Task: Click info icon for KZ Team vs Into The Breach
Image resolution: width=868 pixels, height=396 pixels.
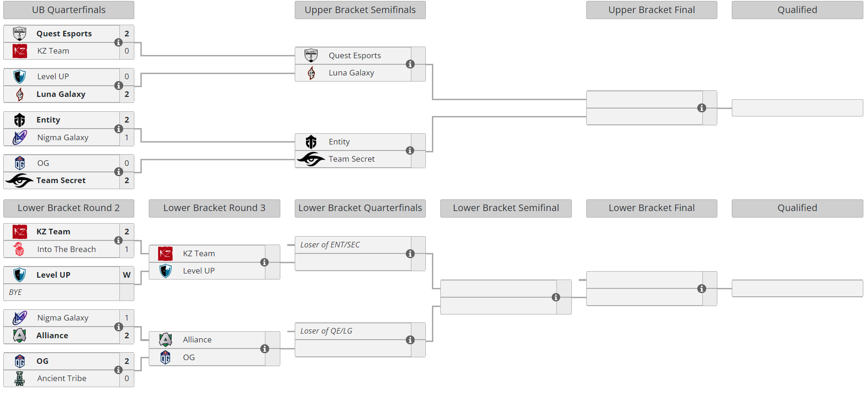Action: click(x=118, y=240)
